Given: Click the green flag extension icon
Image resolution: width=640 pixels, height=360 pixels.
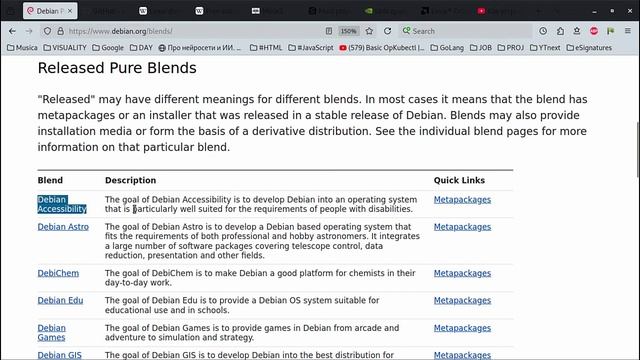Looking at the screenshot, I should point(611,31).
